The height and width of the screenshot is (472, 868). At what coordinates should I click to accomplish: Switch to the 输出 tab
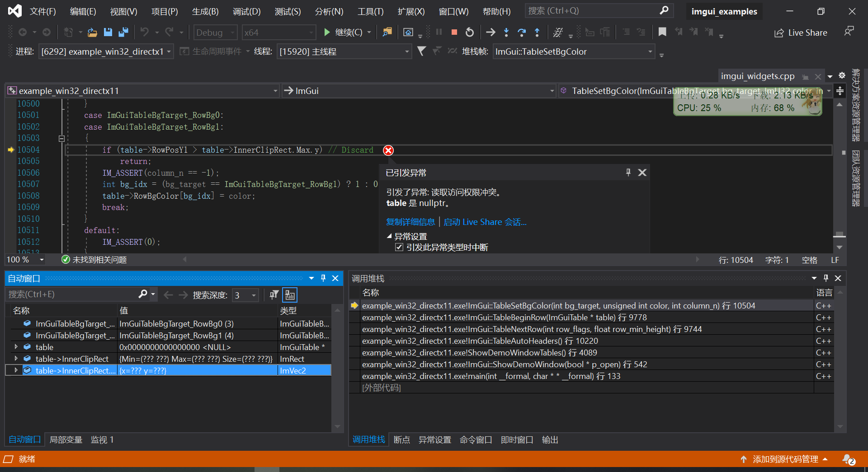[549, 439]
